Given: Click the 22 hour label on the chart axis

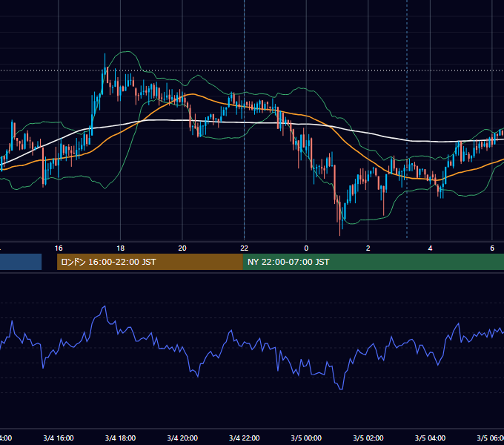Looking at the screenshot, I should [245, 248].
